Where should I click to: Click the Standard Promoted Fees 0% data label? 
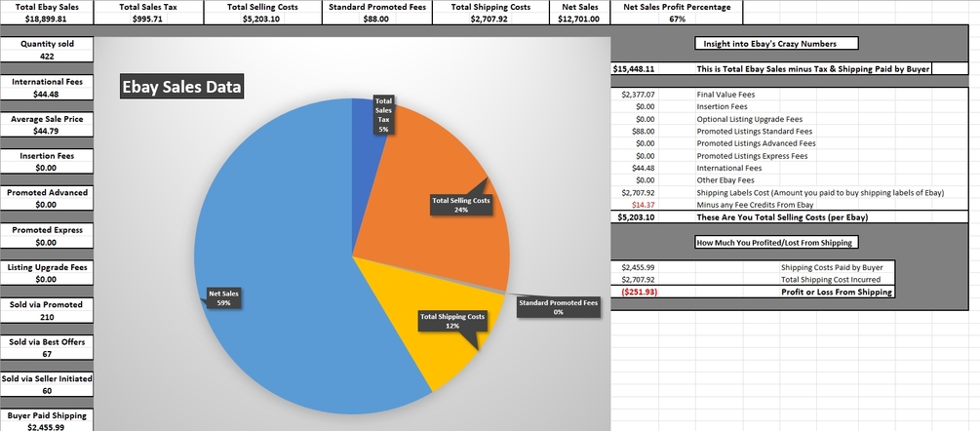tap(558, 307)
